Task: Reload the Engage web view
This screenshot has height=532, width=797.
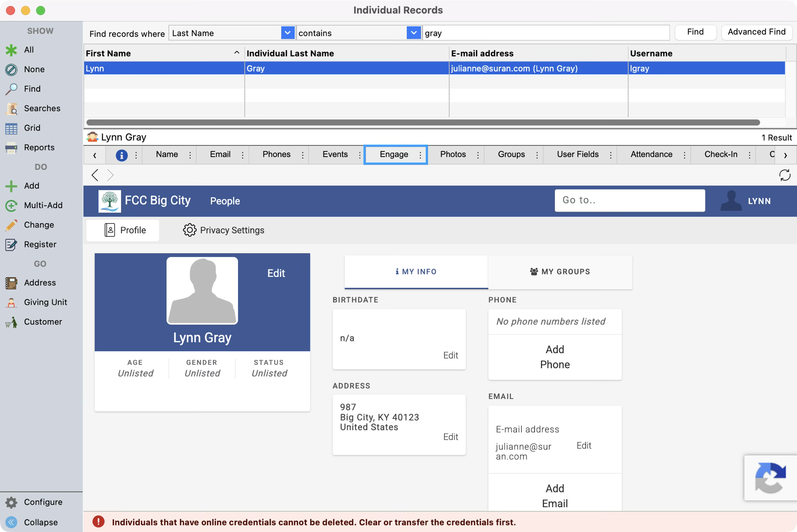Action: (x=785, y=175)
